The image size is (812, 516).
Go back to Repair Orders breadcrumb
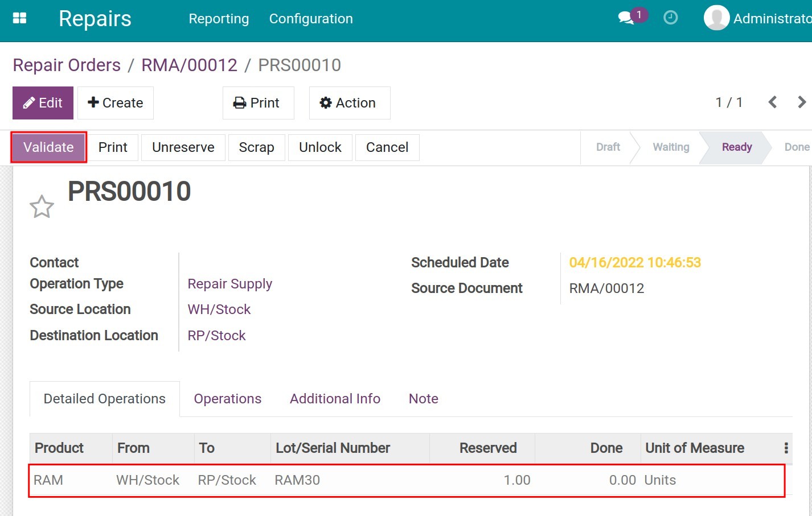[x=67, y=65]
